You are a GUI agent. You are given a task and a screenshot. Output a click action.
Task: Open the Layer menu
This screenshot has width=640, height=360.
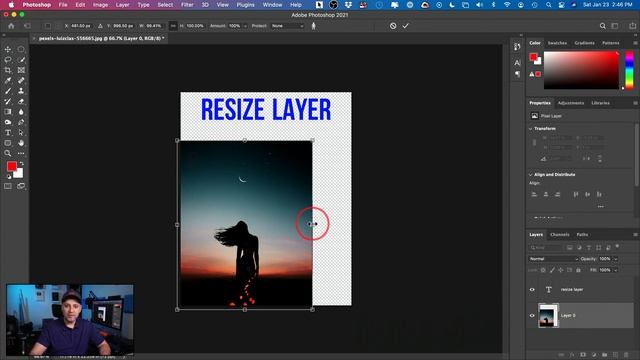pyautogui.click(x=122, y=5)
